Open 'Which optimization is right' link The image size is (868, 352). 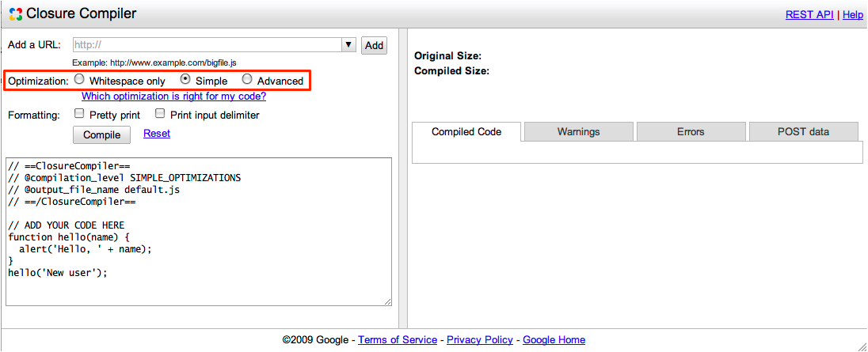173,97
